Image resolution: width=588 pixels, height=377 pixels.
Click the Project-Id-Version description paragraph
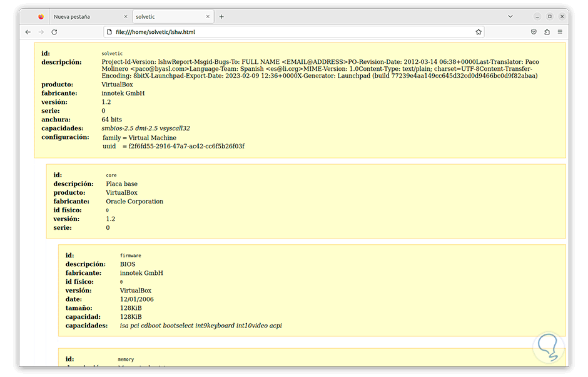click(320, 69)
